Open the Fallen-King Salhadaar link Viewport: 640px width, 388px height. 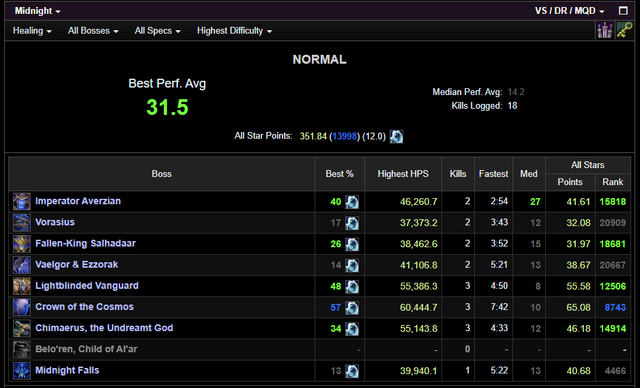pos(85,244)
